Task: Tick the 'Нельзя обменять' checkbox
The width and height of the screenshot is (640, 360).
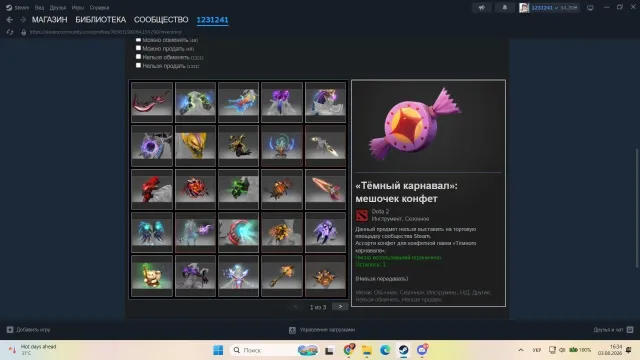Action: coord(138,57)
